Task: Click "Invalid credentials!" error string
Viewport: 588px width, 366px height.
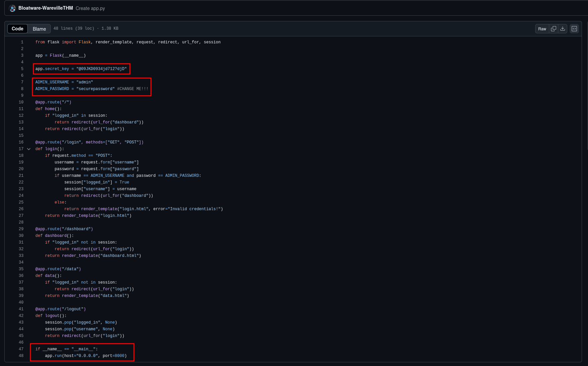Action: [194, 209]
